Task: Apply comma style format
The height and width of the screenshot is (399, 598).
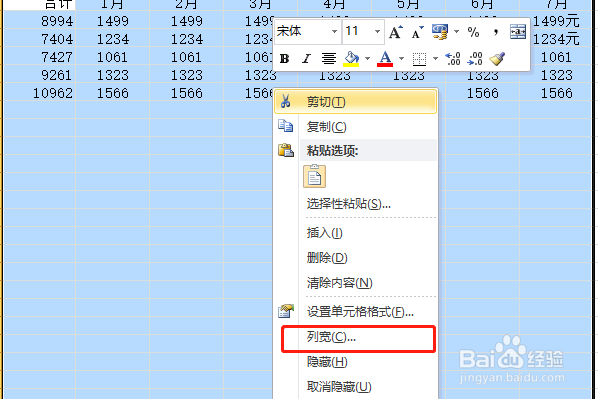Action: click(x=495, y=32)
